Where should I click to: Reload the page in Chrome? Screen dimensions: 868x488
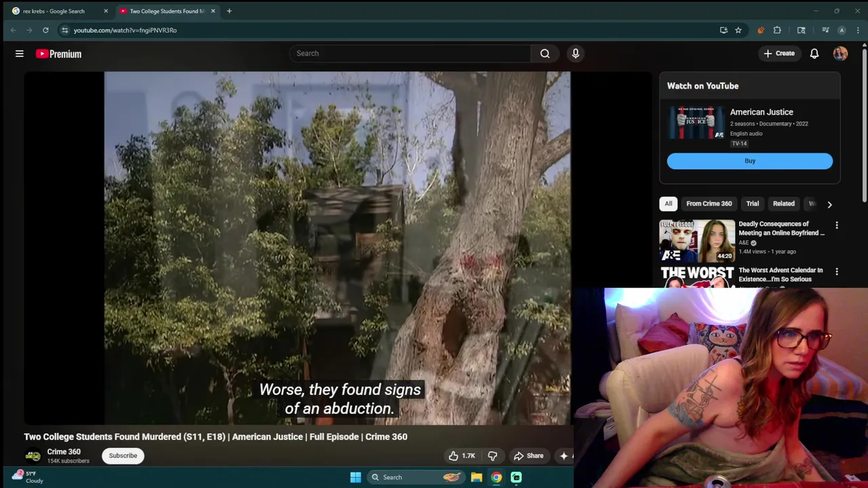pos(45,30)
